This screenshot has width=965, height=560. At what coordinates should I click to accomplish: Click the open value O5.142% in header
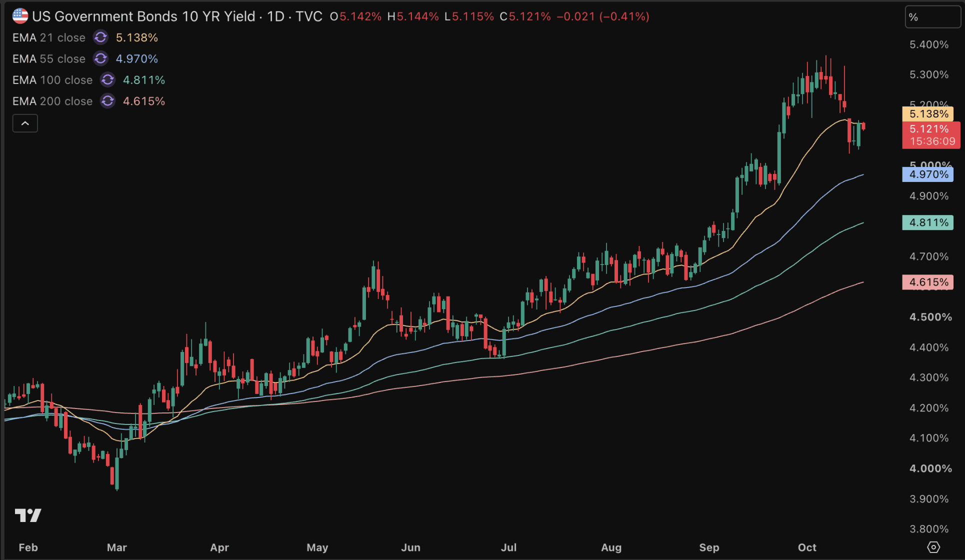tap(355, 16)
